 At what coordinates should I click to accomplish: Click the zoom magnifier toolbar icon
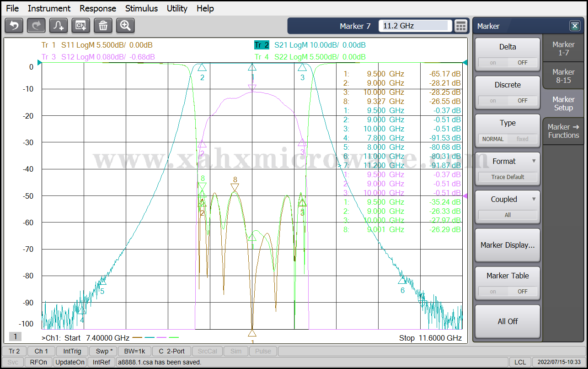125,26
